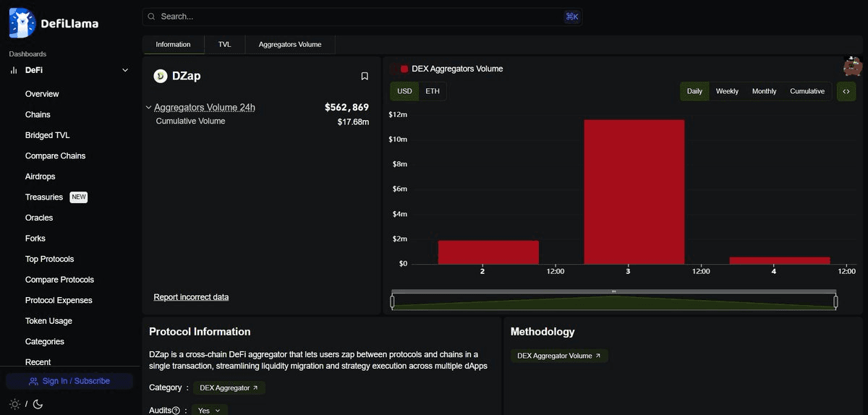Viewport: 868px width, 415px height.
Task: Click the $17.68m cumulative volume value
Action: [x=353, y=121]
